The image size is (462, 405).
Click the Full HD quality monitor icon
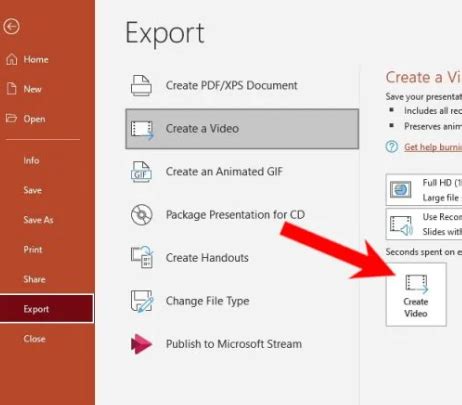tap(401, 190)
